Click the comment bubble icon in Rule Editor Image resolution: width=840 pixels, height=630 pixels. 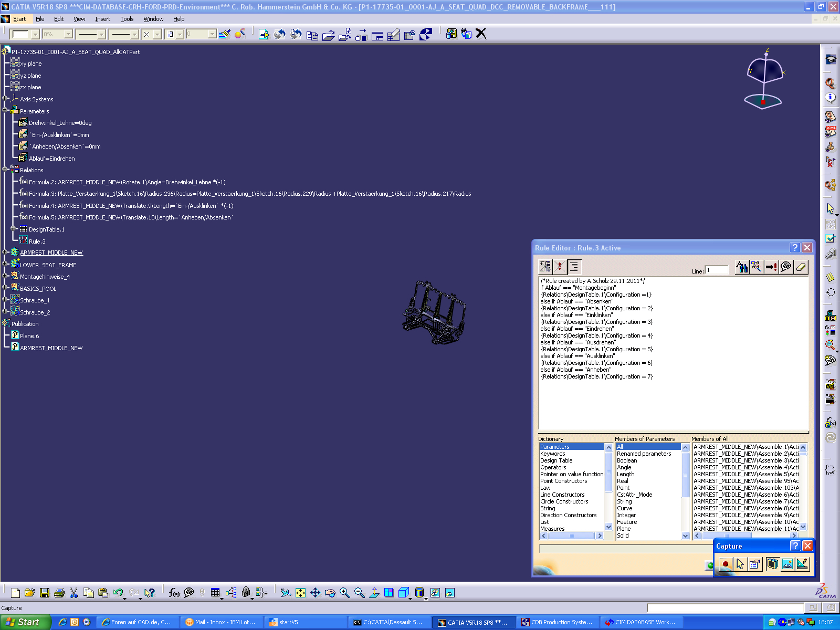coord(786,267)
